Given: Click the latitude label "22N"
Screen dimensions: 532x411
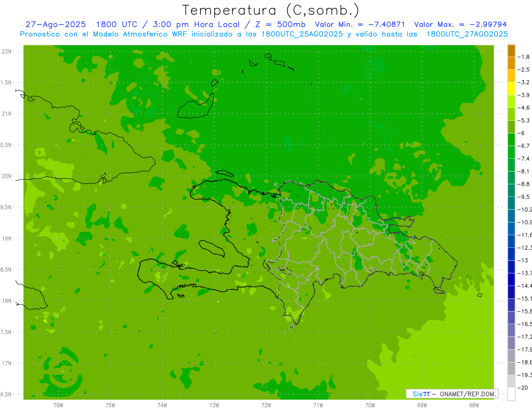Looking at the screenshot, I should pyautogui.click(x=8, y=51).
